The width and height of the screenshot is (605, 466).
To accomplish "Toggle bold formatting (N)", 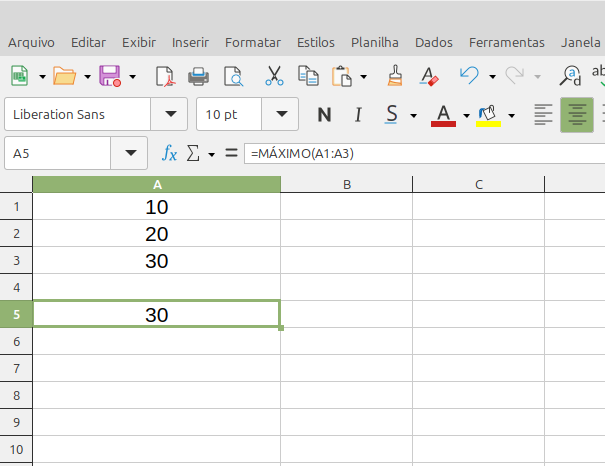I will coord(324,114).
